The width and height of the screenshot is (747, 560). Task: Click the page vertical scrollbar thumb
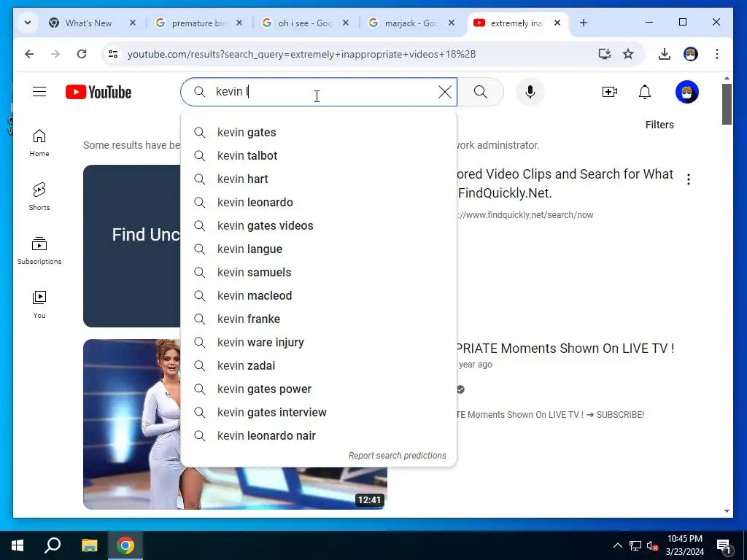[x=727, y=104]
